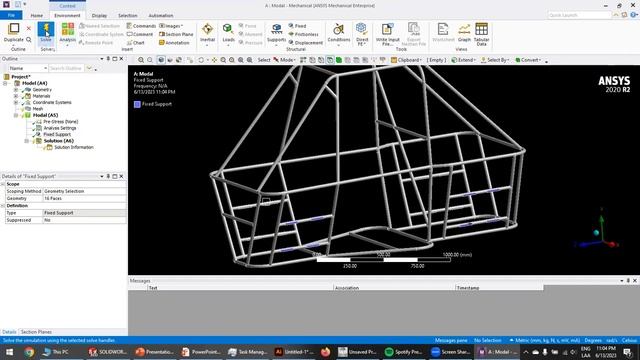Add a Section Plane
The image size is (640, 360).
click(176, 34)
